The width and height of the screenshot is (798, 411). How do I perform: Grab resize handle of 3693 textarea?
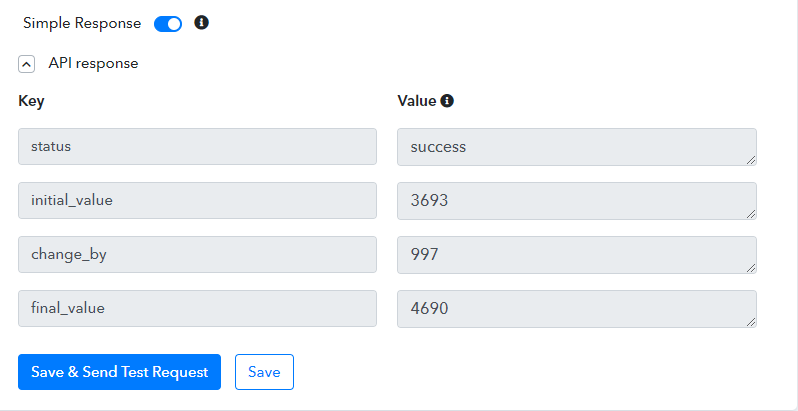pos(751,214)
